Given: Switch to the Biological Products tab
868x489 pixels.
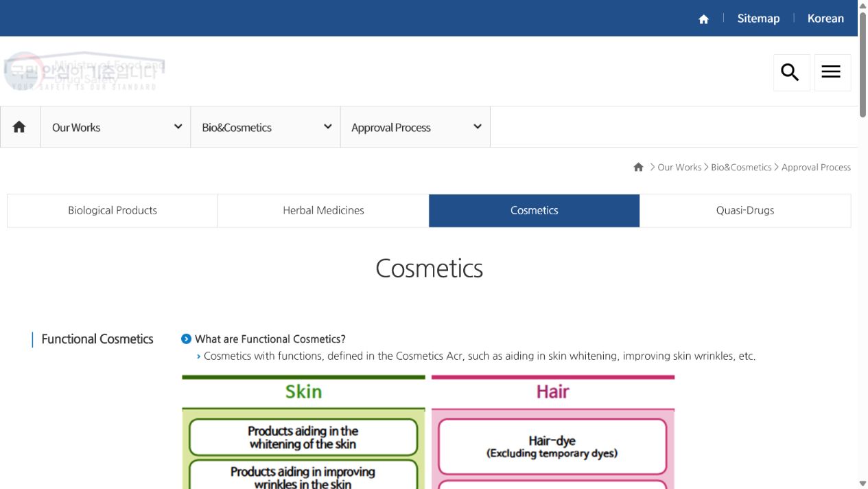Looking at the screenshot, I should pos(113,210).
